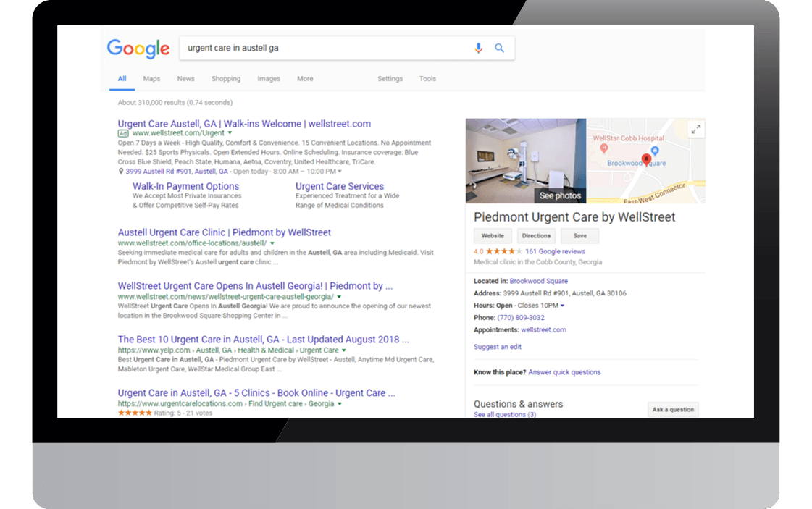Expand hours dropdown after Closes 10PM
Viewport: 812px width, 509px height.
coord(562,306)
